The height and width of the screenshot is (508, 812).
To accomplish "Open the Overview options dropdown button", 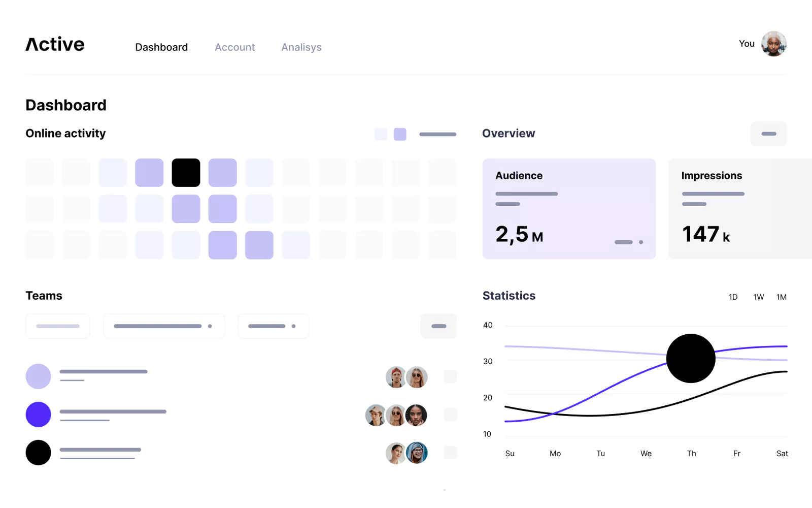I will (x=768, y=134).
